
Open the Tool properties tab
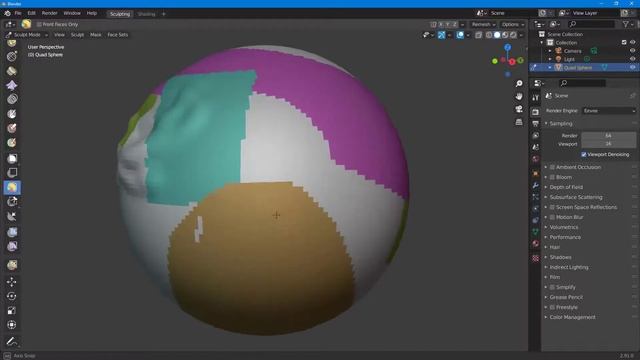click(536, 98)
